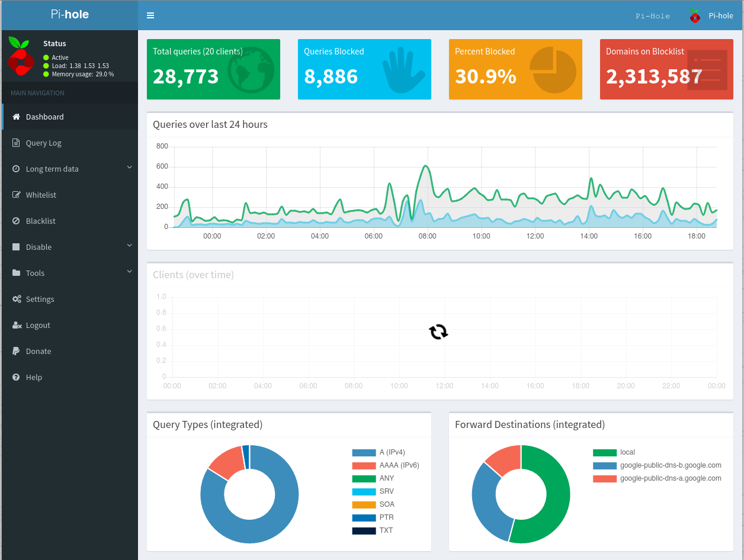This screenshot has width=744, height=560.
Task: Click the Help question mark icon
Action: pos(17,377)
